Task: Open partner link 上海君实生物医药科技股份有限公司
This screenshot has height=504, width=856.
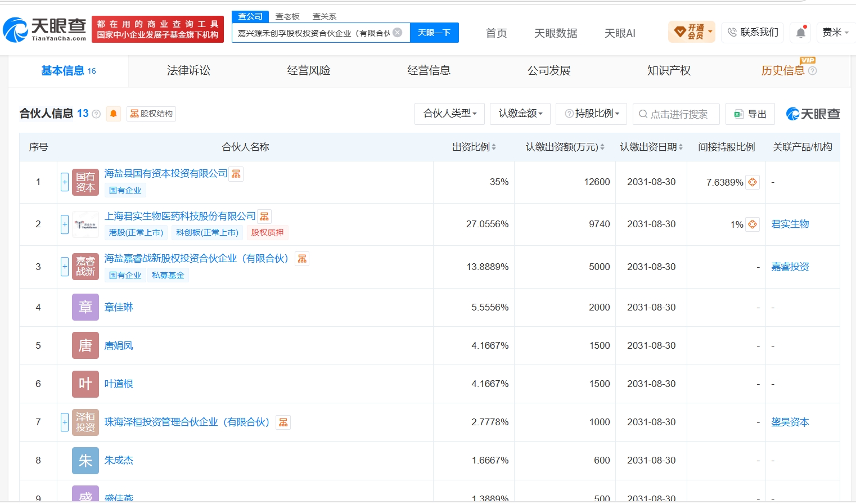Action: pyautogui.click(x=180, y=217)
